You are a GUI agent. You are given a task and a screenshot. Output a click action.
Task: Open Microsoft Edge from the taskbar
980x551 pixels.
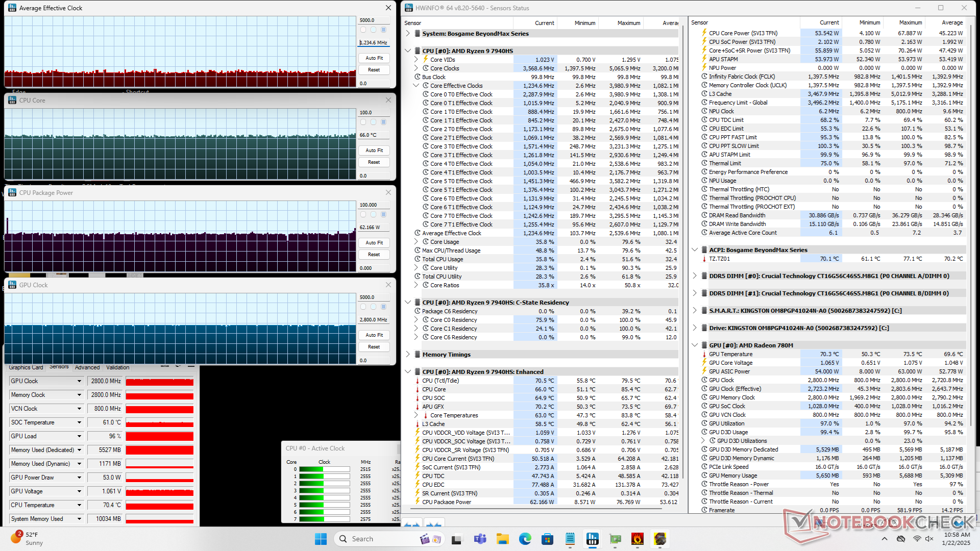click(x=525, y=539)
